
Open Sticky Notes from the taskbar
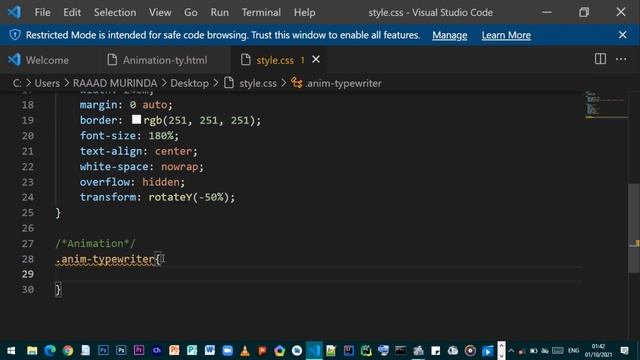436,351
